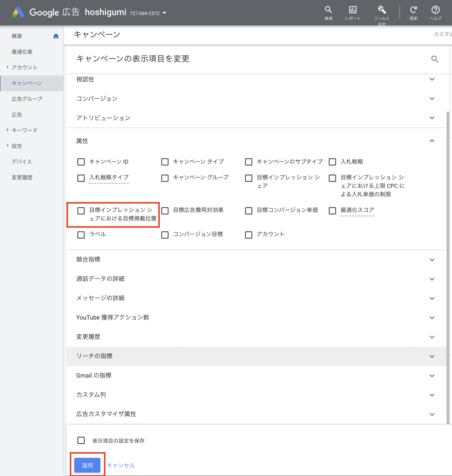Click the home icon beside 概要

click(x=56, y=36)
